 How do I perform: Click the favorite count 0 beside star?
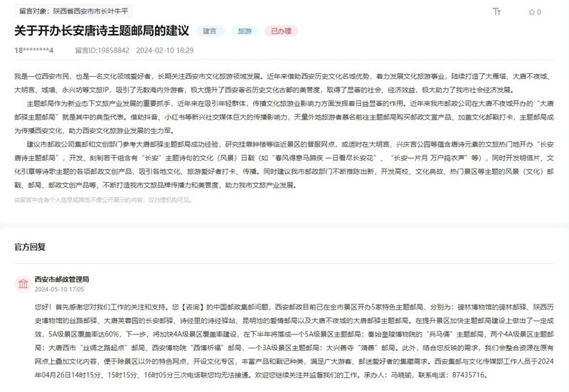(x=539, y=12)
